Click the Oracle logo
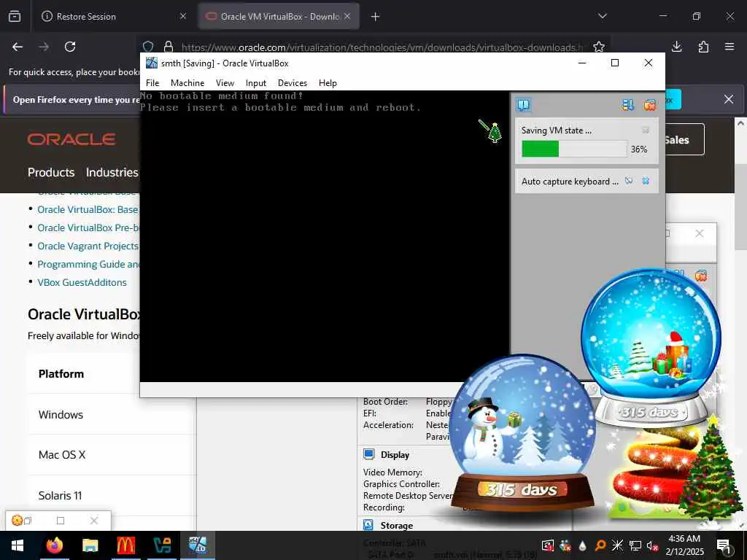 click(71, 139)
